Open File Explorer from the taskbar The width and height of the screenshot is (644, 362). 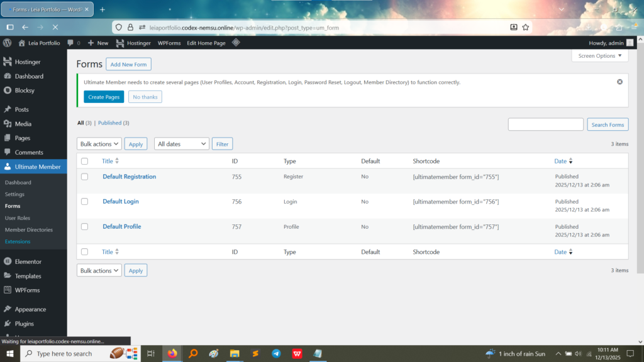coord(235,354)
